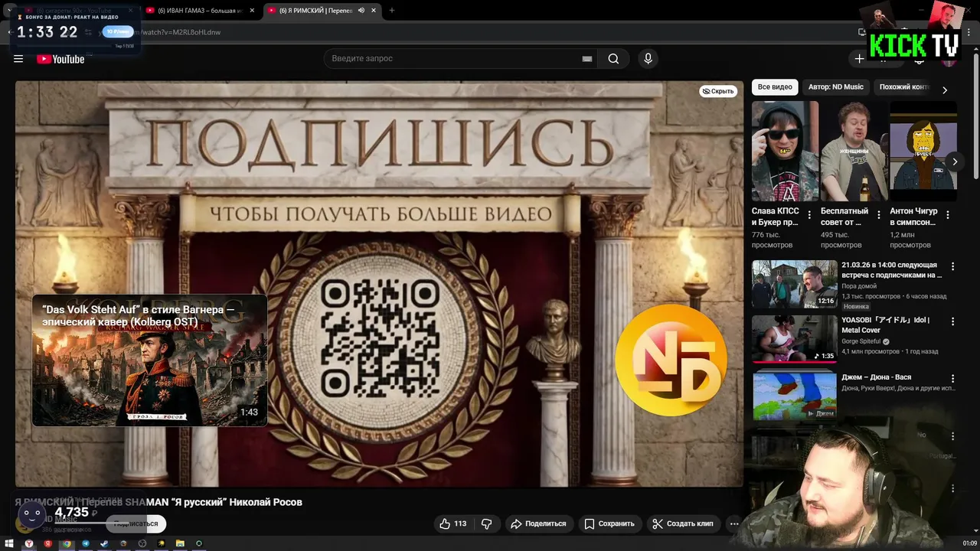Open the white Yandex Browser Y icon on taskbar
980x551 pixels.
(29, 543)
